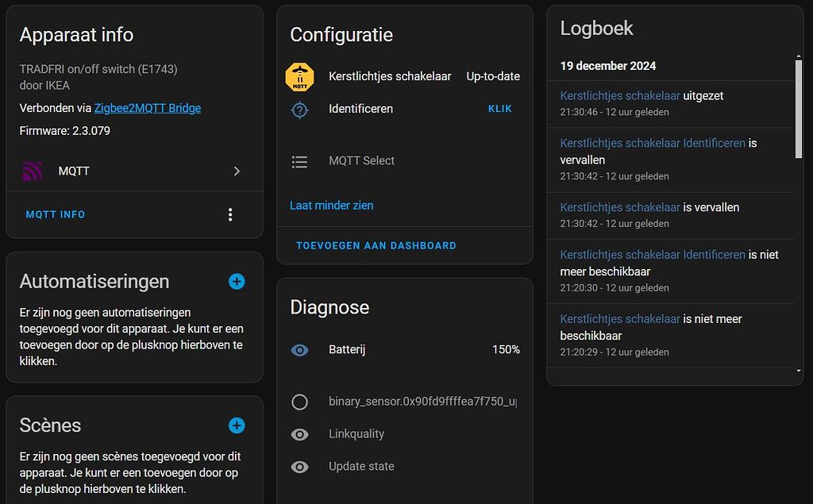This screenshot has height=504, width=813.
Task: Toggle visibility of the Update state entity
Action: coord(299,467)
